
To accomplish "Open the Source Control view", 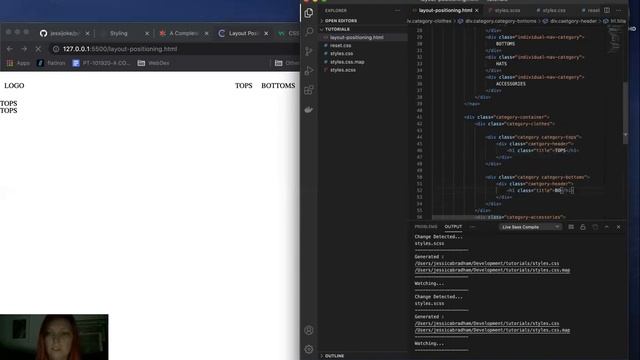I will pos(309,51).
